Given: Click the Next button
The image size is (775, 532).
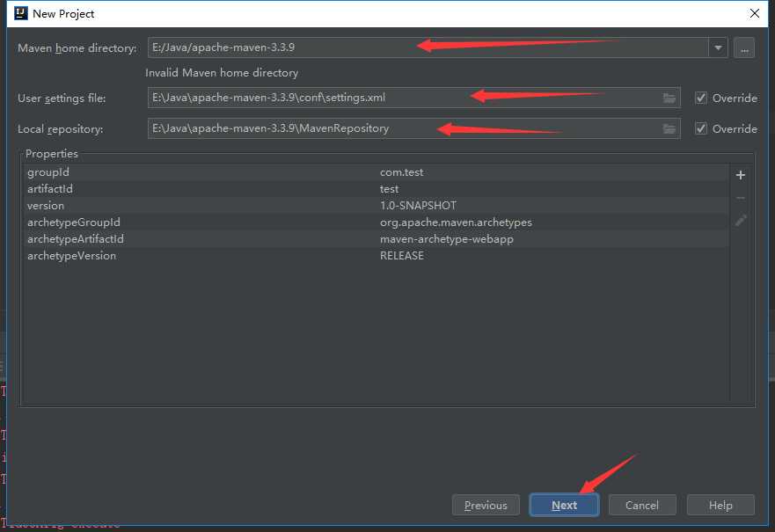Looking at the screenshot, I should (x=564, y=505).
